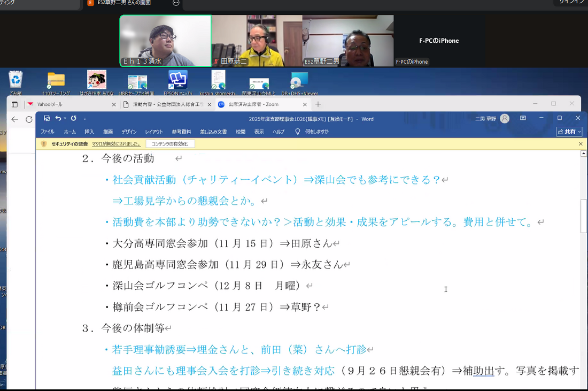Switch to the Yahoo!メール browser tab

click(69, 104)
